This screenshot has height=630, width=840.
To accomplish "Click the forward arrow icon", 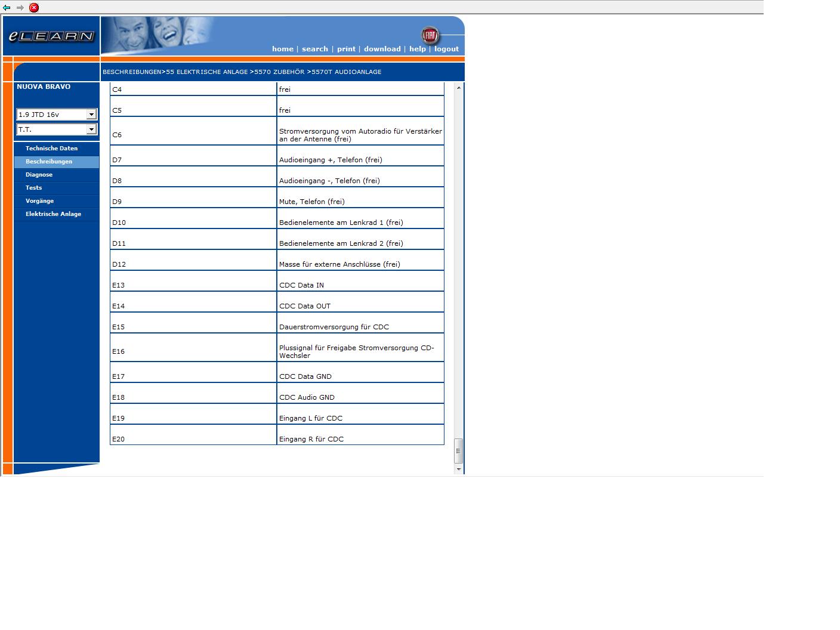I will 20,8.
